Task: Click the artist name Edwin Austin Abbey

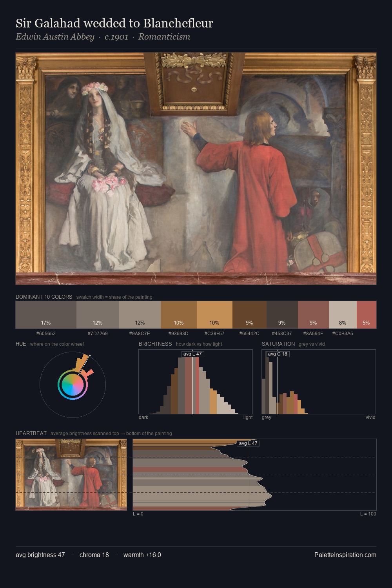Action: (55, 37)
